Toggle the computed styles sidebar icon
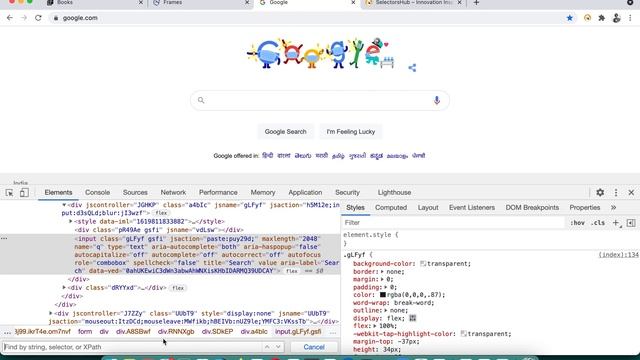 pos(631,223)
